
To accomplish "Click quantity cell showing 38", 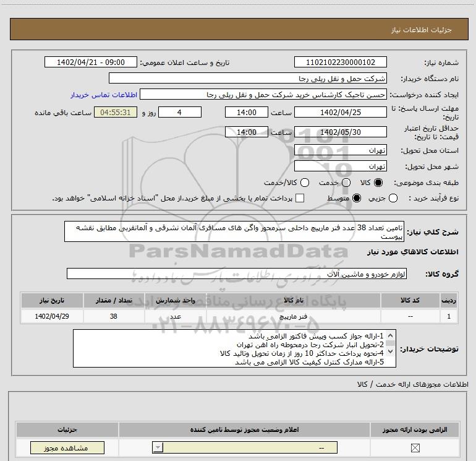I will pyautogui.click(x=114, y=316).
